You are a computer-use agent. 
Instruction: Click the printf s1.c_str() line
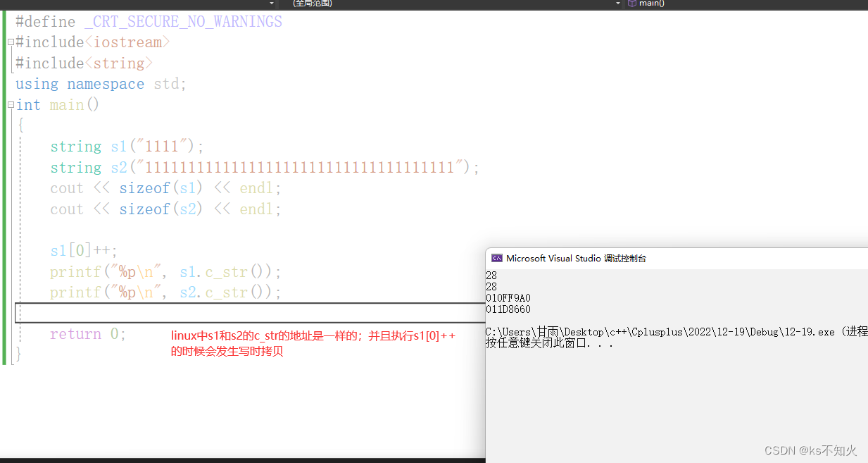165,272
